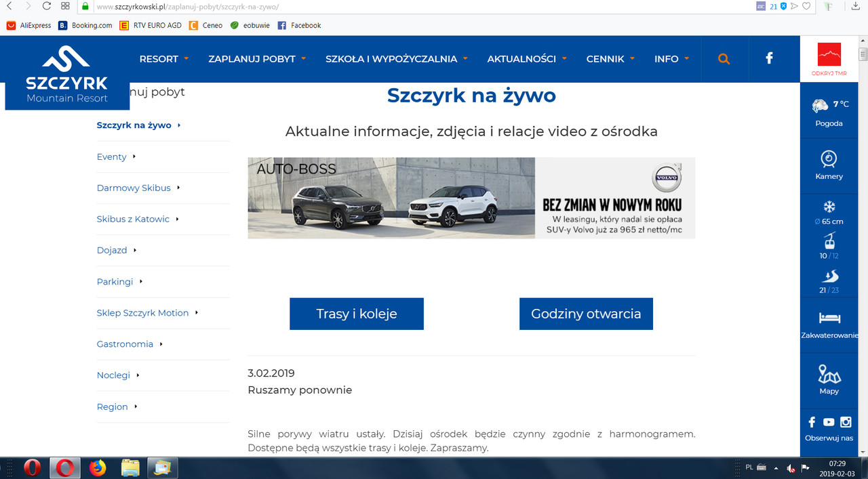This screenshot has width=868, height=479.
Task: Expand the RESORT menu
Action: click(x=164, y=59)
